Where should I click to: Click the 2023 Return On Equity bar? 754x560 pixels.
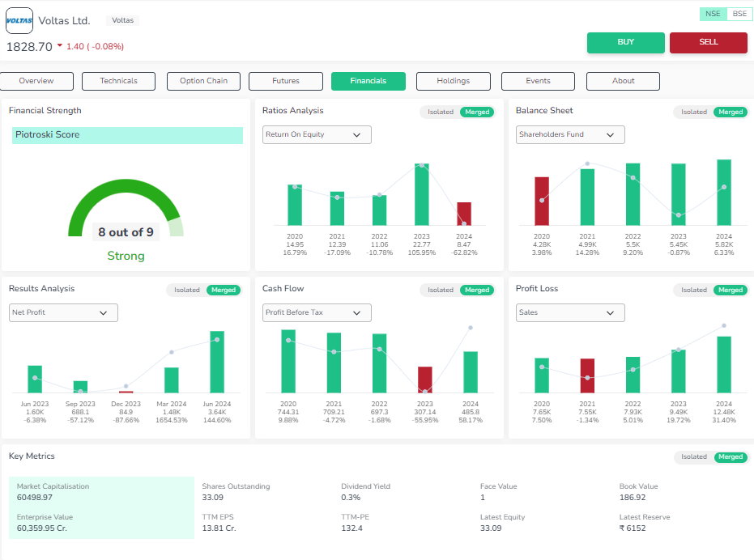point(422,195)
